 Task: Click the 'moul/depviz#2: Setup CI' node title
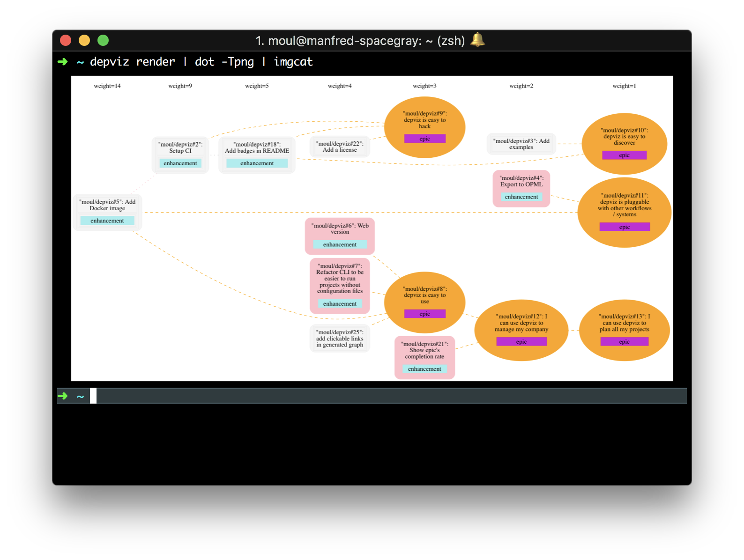tap(180, 147)
